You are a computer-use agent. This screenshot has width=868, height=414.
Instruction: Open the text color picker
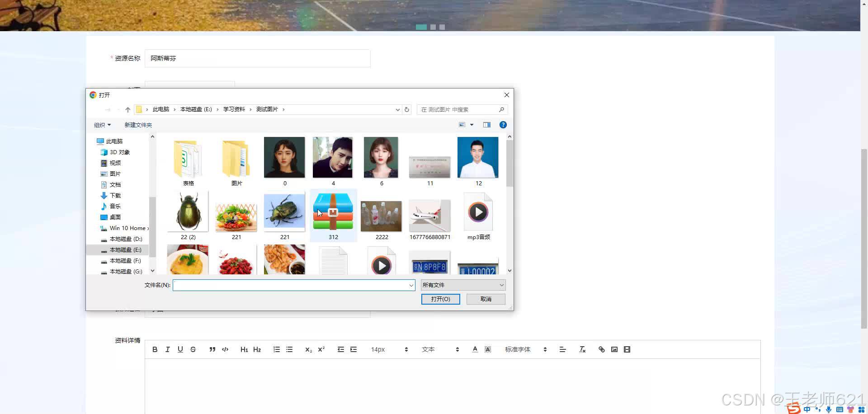pos(475,349)
